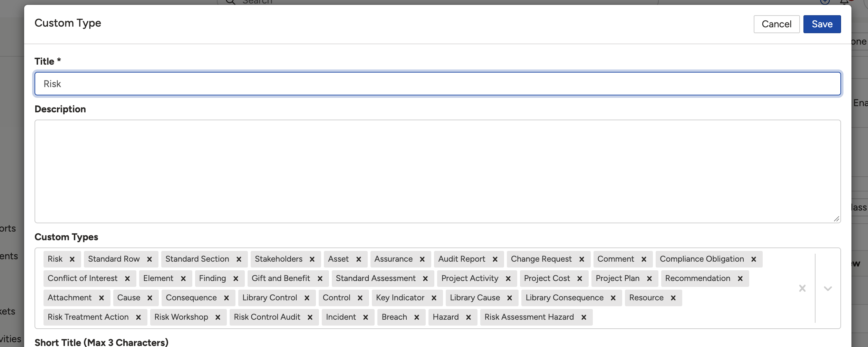This screenshot has width=868, height=347.
Task: Remove the Standard Section tag
Action: point(239,259)
